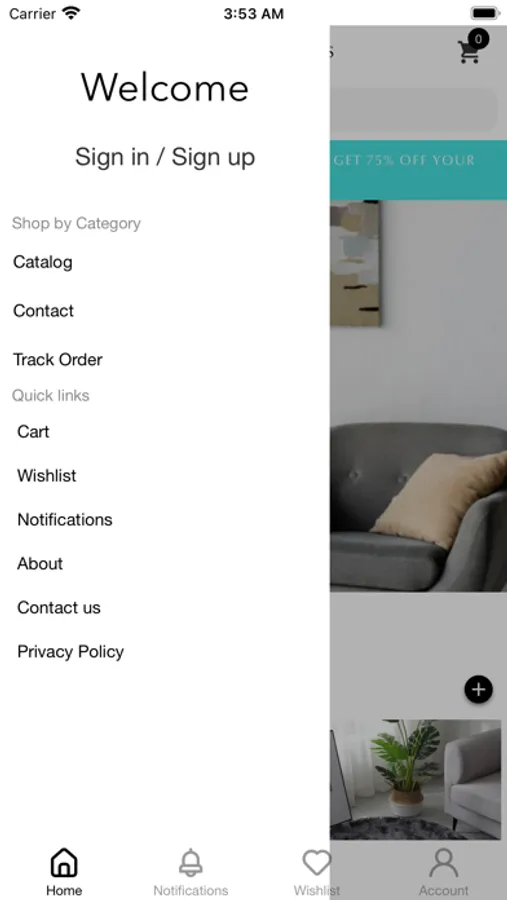This screenshot has width=507, height=900.
Task: Tap the gray sofa hero image
Action: pos(419,396)
